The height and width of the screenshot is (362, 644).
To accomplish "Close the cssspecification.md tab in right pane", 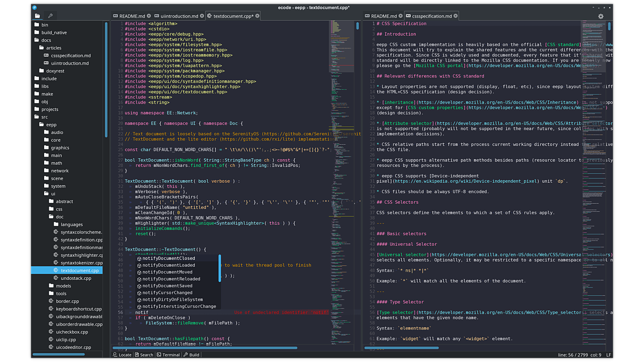I will (456, 16).
